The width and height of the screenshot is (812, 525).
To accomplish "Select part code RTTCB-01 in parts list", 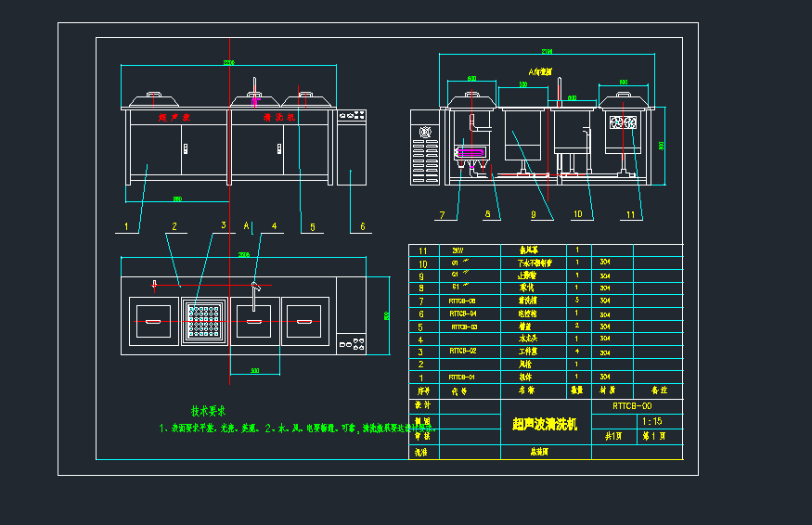I will point(461,378).
